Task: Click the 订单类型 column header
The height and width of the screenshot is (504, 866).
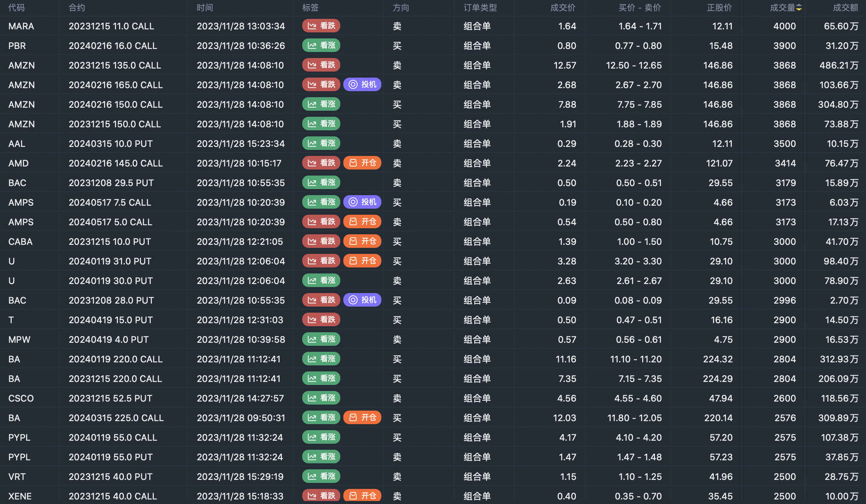Action: tap(480, 8)
